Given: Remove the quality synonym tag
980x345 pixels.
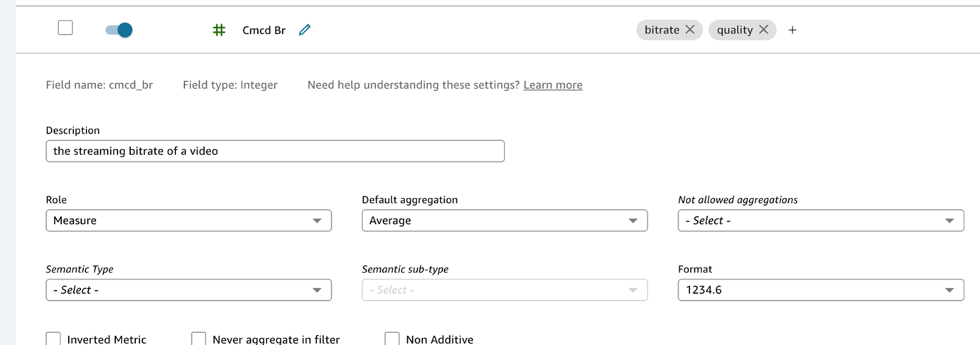Looking at the screenshot, I should coord(764,30).
